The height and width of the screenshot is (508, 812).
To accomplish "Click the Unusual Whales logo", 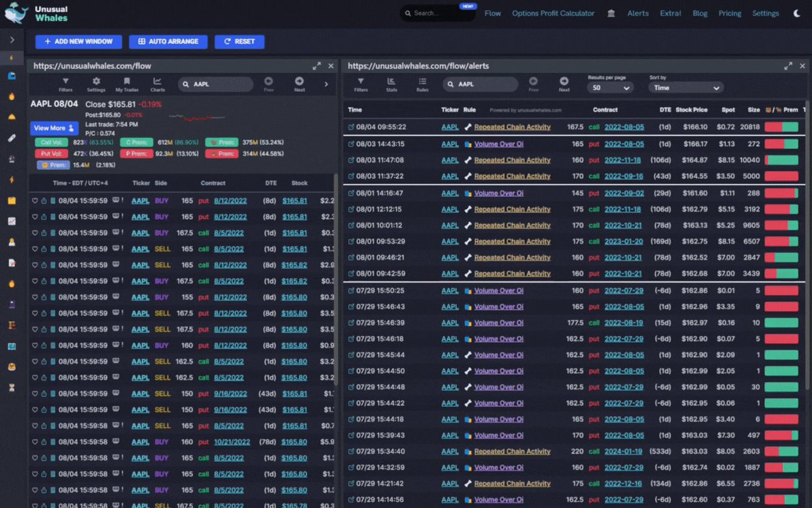I will coord(37,13).
